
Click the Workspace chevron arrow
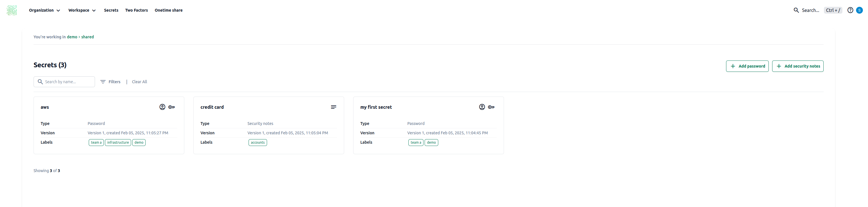point(94,11)
